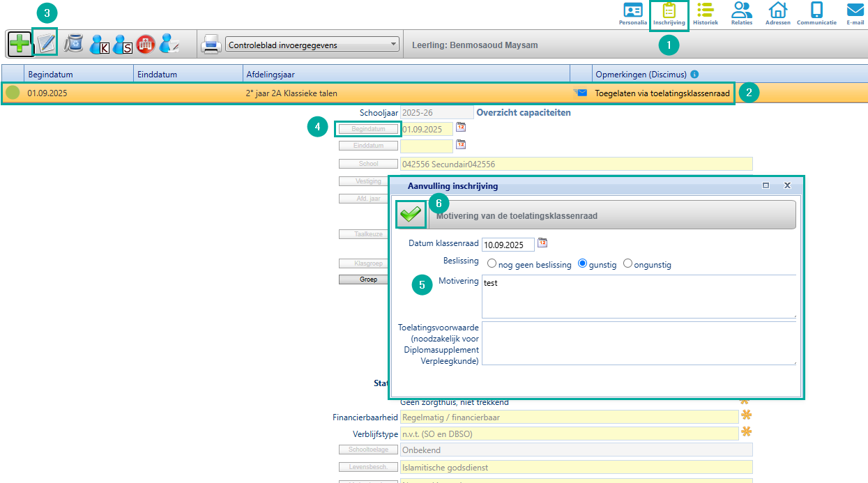Click the info icon beside Opmerkingen (Discimus)
Viewport: 868px width, 483px height.
click(x=694, y=75)
